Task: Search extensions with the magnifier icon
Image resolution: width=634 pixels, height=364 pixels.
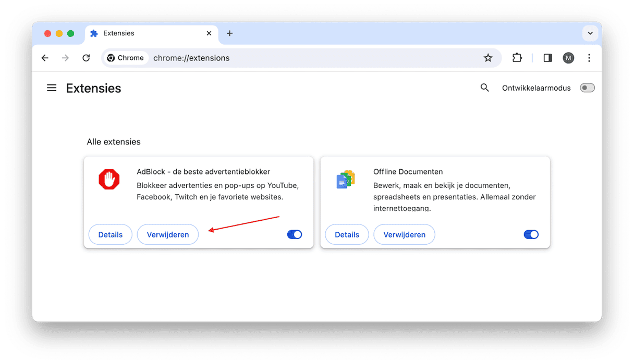Action: click(x=484, y=88)
